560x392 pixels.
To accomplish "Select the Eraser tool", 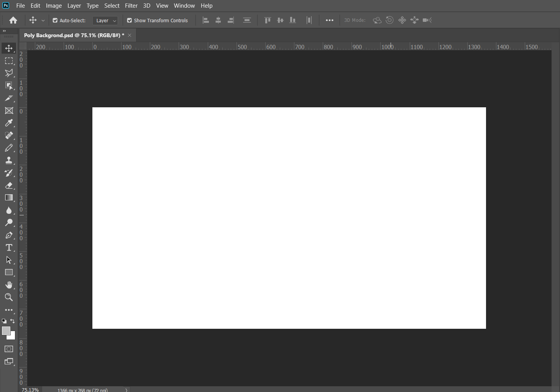I will [x=9, y=185].
